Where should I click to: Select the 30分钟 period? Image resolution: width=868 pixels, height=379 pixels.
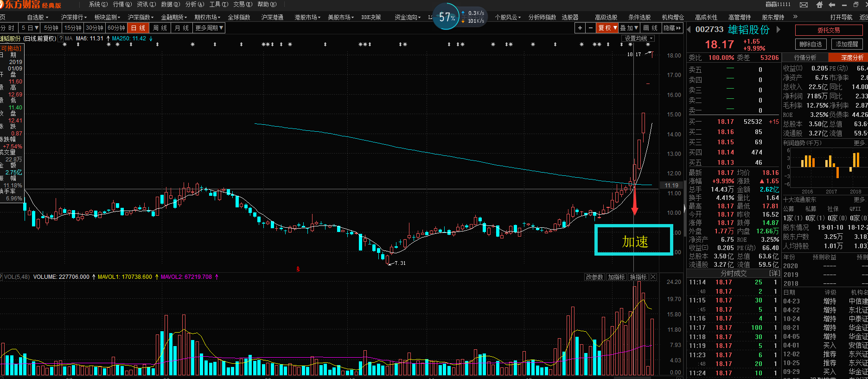[x=95, y=28]
